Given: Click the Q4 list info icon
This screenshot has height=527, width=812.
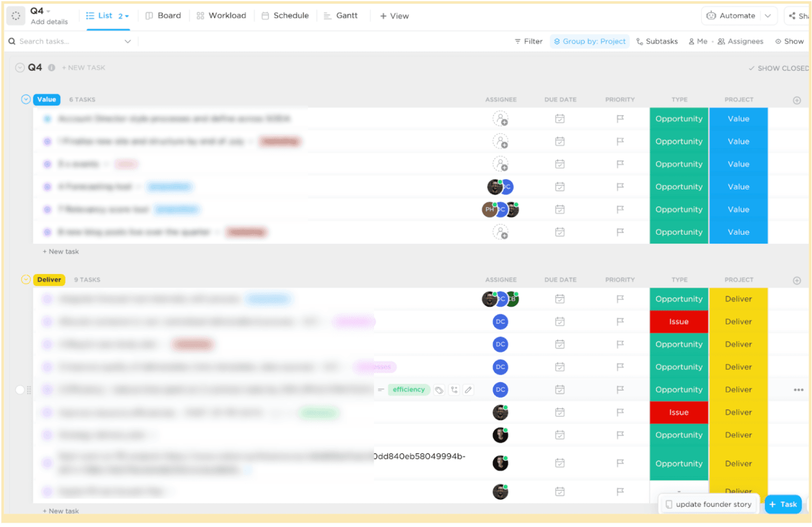Looking at the screenshot, I should click(x=51, y=68).
